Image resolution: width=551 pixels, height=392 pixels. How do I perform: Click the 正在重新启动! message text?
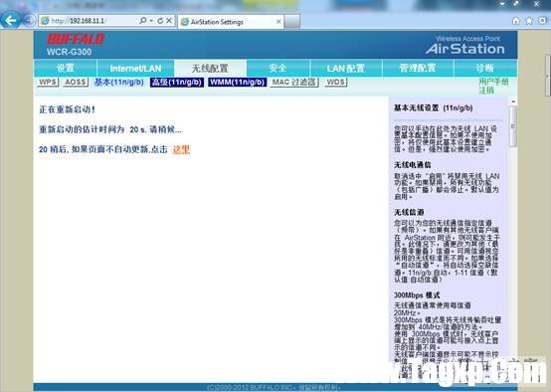[67, 109]
